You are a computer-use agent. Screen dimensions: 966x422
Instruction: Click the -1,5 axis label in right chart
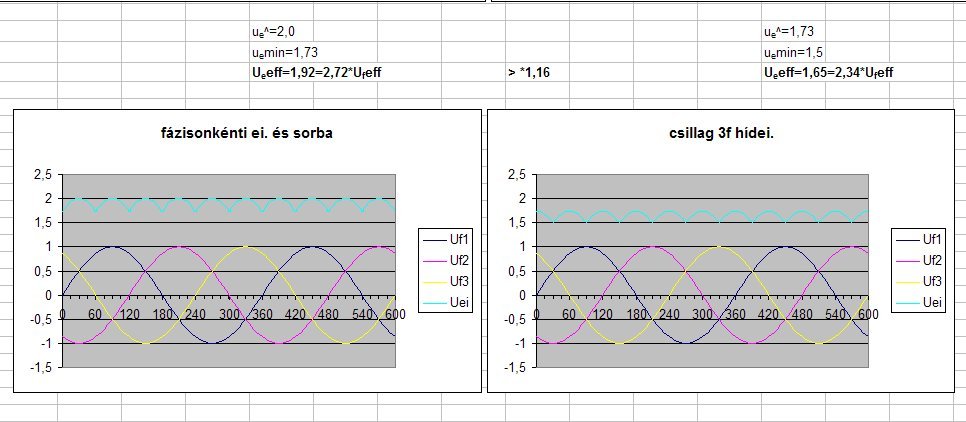pos(515,368)
